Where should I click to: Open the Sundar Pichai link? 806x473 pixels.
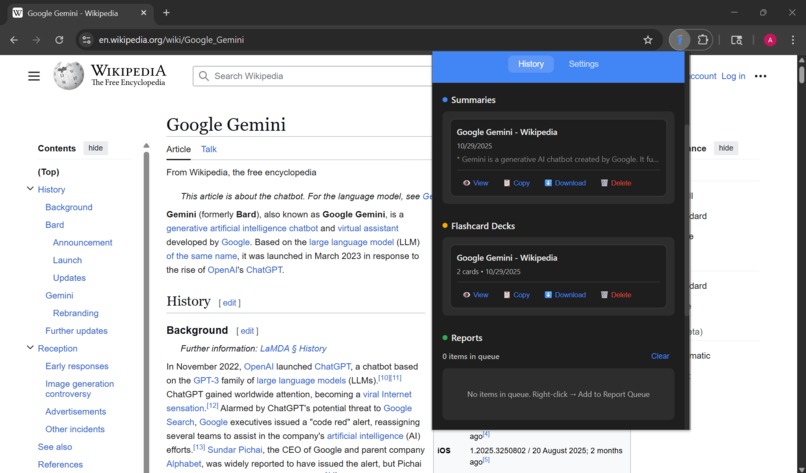click(x=235, y=450)
